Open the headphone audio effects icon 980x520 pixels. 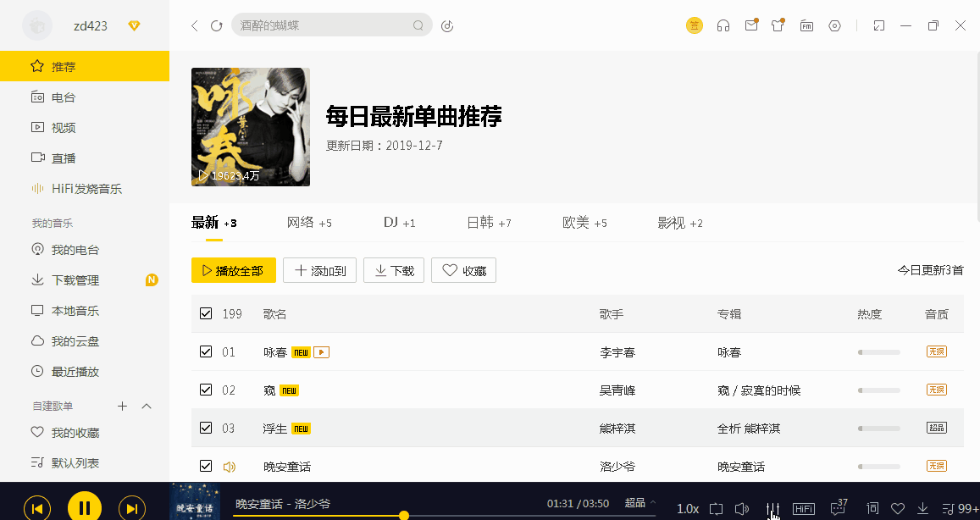point(723,25)
